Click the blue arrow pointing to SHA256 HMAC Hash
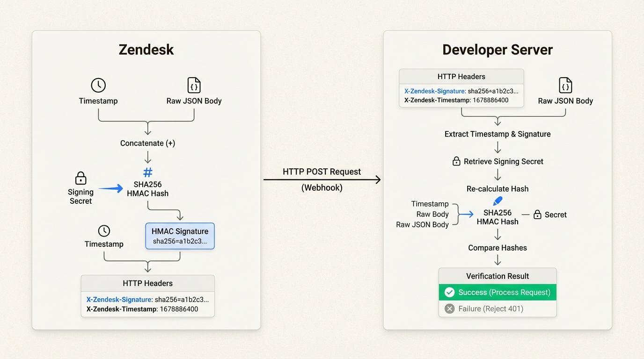 [111, 188]
